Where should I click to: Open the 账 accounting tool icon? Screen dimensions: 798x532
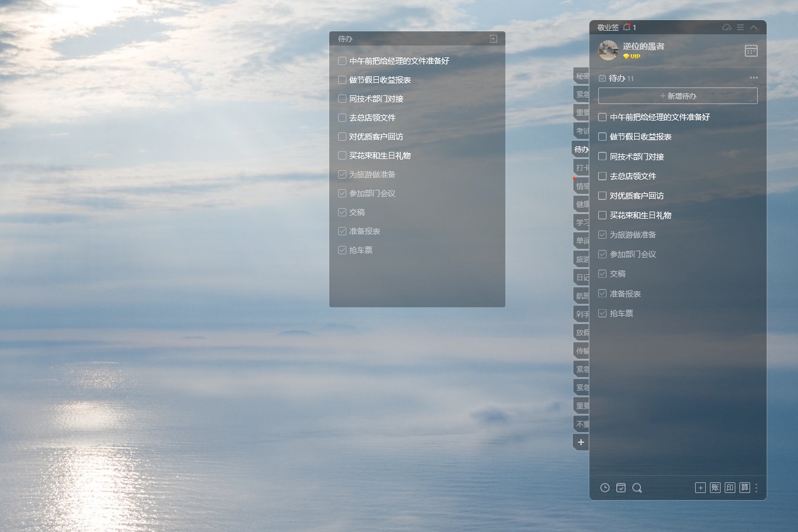[715, 488]
